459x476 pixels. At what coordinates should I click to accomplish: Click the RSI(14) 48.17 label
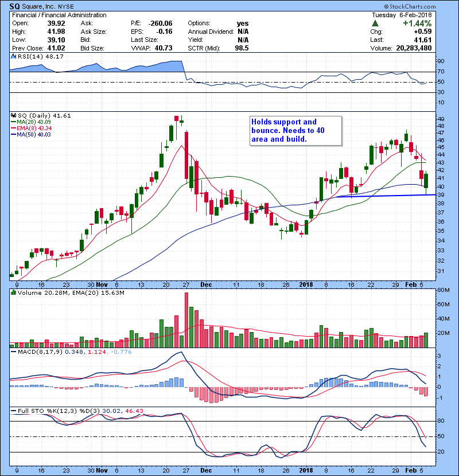point(41,56)
